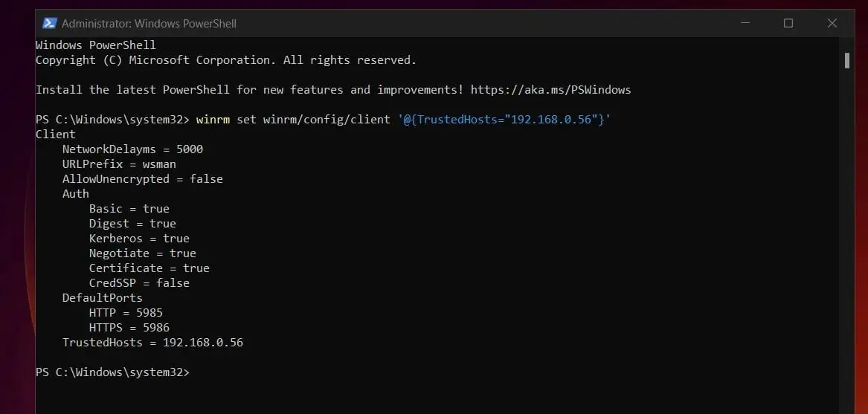Click the 'HTTP = 5985' port line

tap(126, 313)
